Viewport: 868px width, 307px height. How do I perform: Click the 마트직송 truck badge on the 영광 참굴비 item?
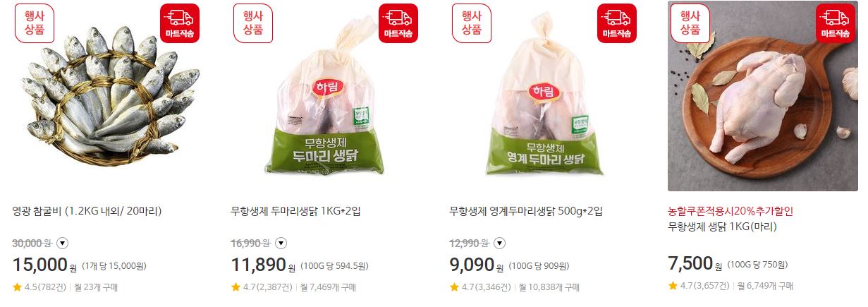pyautogui.click(x=180, y=23)
